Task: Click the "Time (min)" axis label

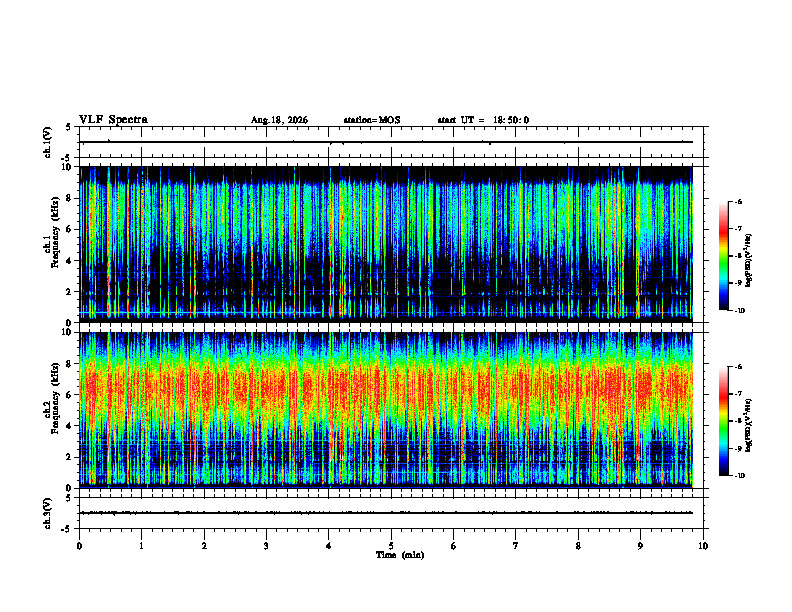Action: (x=400, y=555)
